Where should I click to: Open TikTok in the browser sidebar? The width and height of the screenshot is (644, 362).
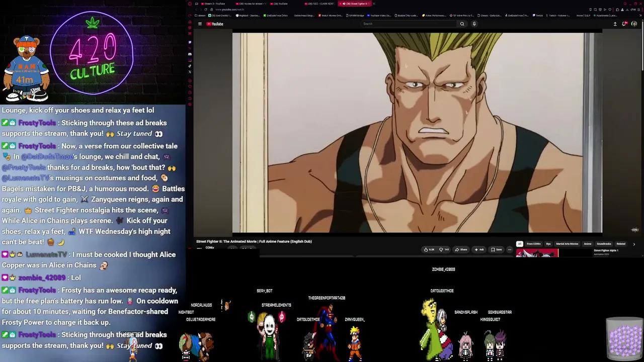point(190,66)
